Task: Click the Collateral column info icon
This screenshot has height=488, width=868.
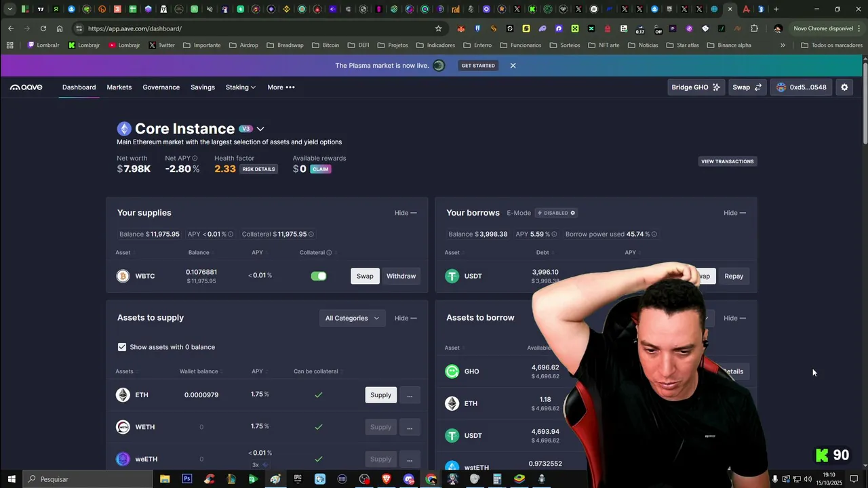Action: click(330, 253)
